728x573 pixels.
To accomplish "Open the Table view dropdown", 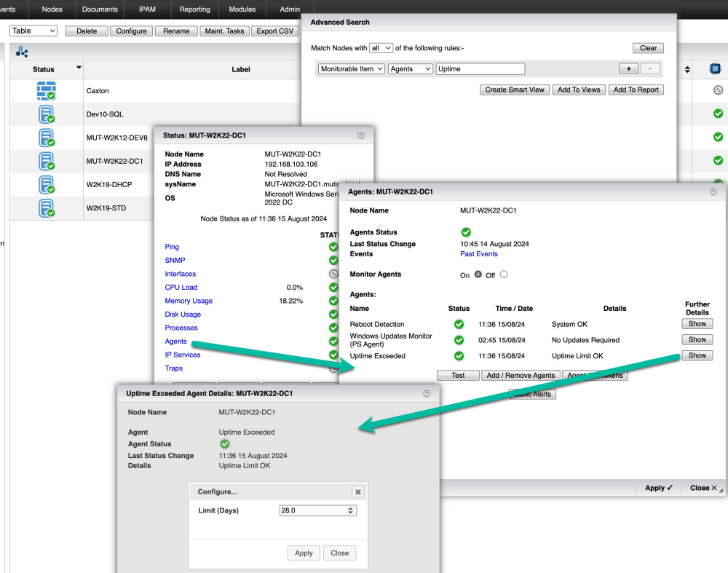I will pyautogui.click(x=33, y=31).
